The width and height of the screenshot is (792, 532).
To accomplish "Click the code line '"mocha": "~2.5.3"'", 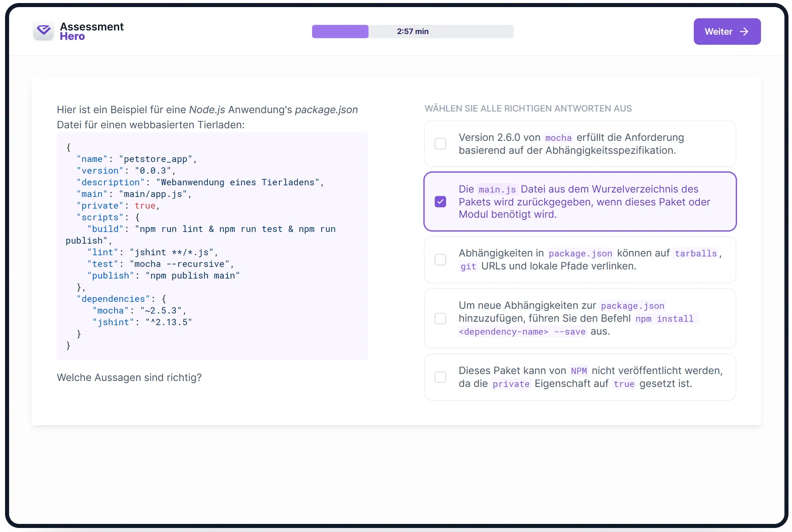I will click(x=139, y=310).
